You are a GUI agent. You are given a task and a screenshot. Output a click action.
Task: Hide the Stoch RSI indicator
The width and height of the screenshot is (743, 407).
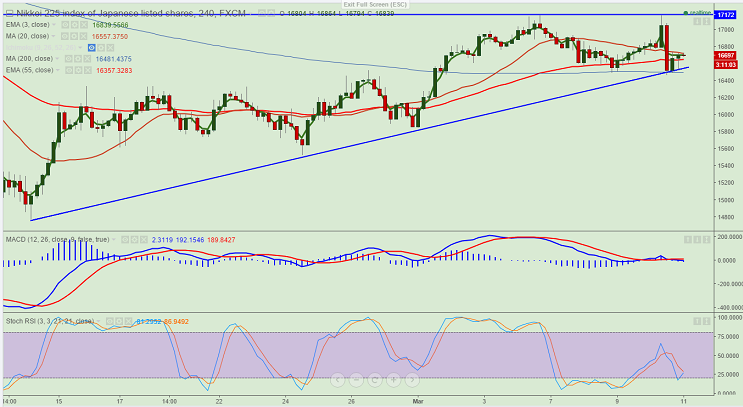[110, 321]
